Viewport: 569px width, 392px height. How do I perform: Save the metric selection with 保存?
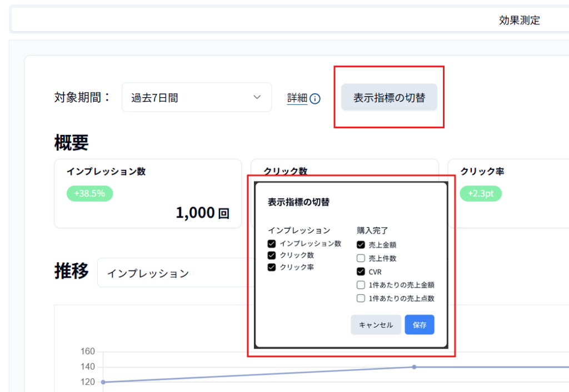click(420, 325)
